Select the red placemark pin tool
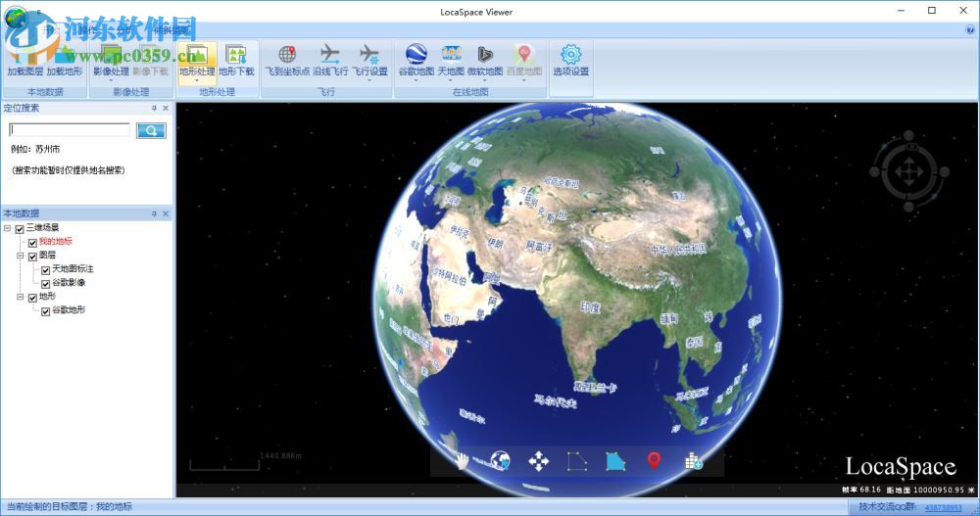 [x=654, y=461]
